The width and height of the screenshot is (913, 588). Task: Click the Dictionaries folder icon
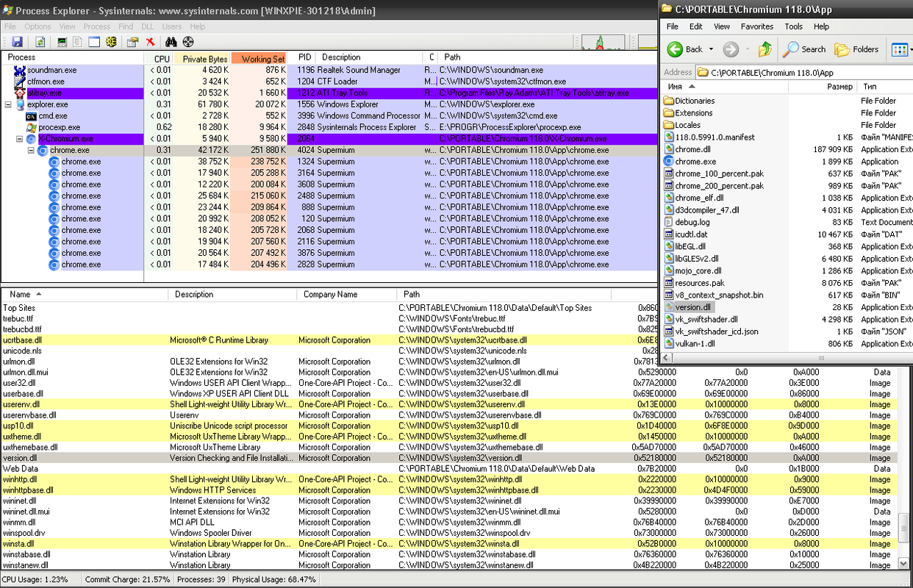click(x=669, y=101)
